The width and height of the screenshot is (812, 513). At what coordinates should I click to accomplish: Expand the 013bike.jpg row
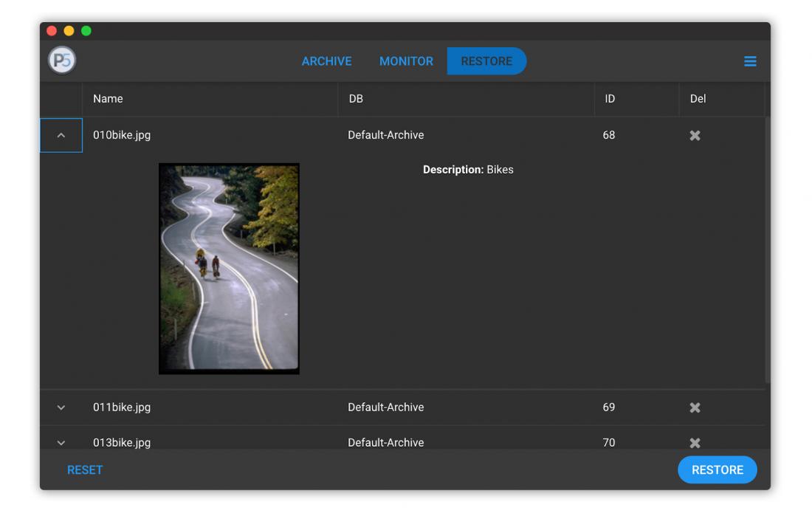click(61, 443)
